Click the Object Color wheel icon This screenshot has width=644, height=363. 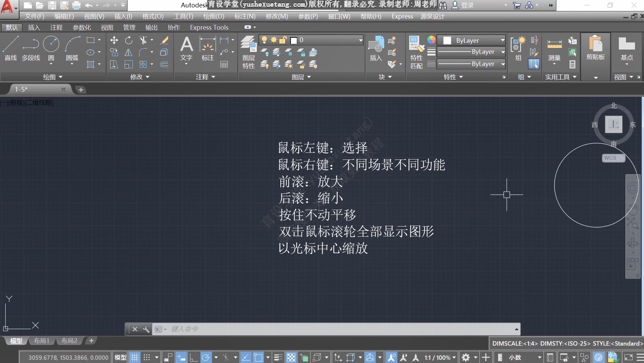point(431,40)
